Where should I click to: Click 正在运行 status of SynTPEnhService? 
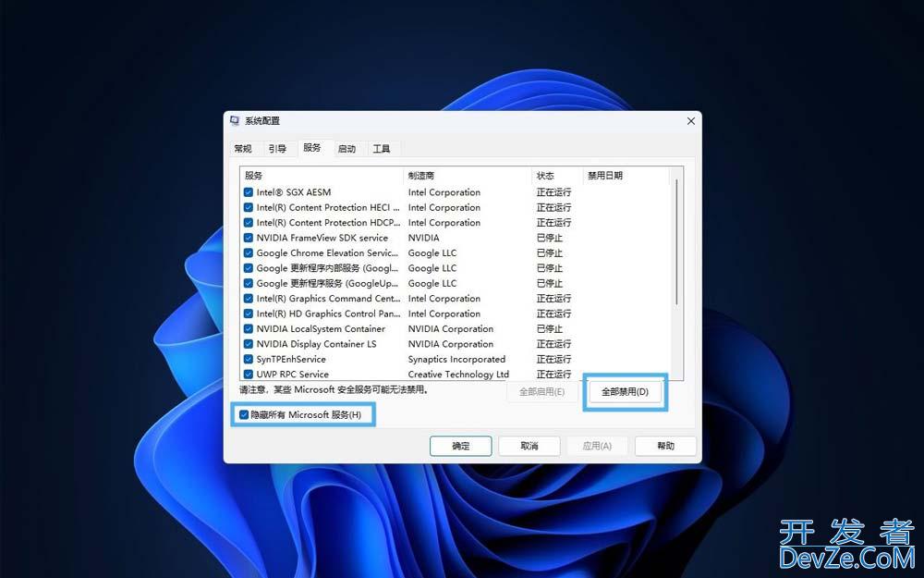tap(553, 359)
